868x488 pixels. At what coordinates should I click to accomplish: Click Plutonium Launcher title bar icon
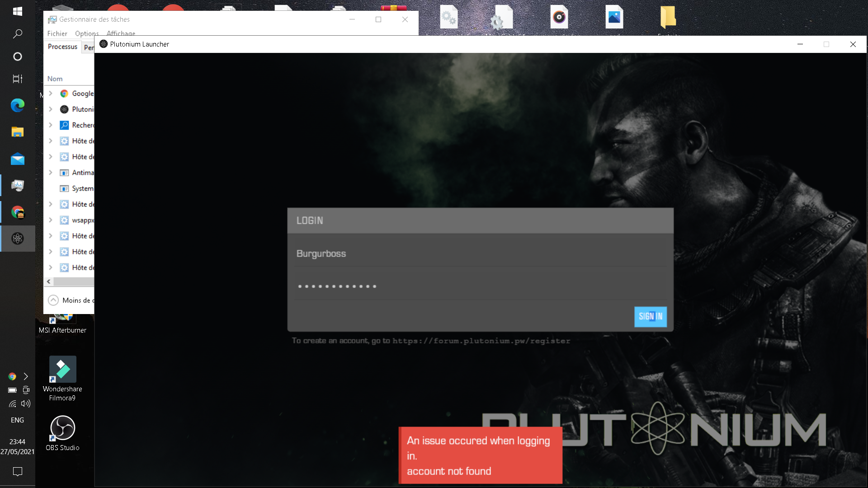(104, 44)
